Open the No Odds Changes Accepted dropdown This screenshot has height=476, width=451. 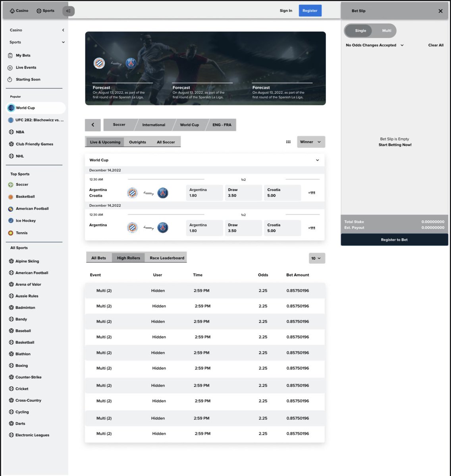(374, 45)
